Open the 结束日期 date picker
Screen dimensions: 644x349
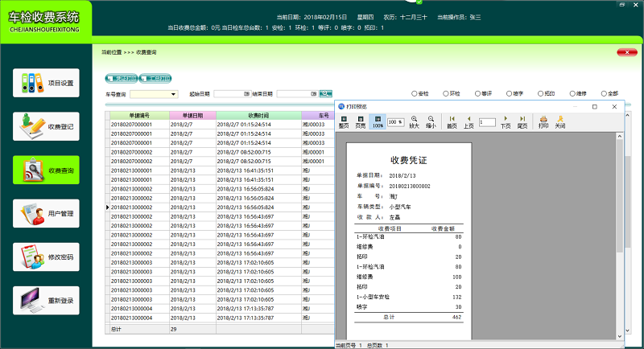pyautogui.click(x=313, y=94)
